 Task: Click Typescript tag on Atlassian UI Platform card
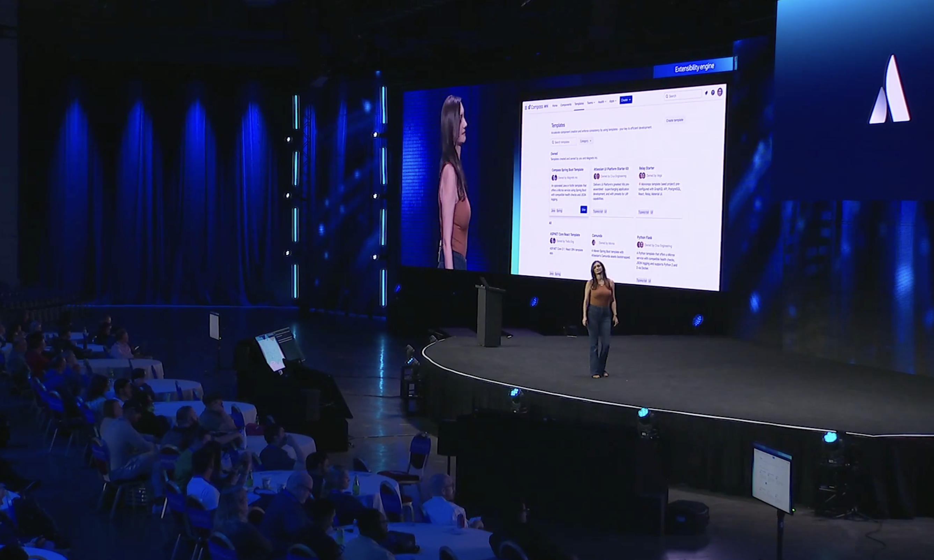[x=598, y=212]
